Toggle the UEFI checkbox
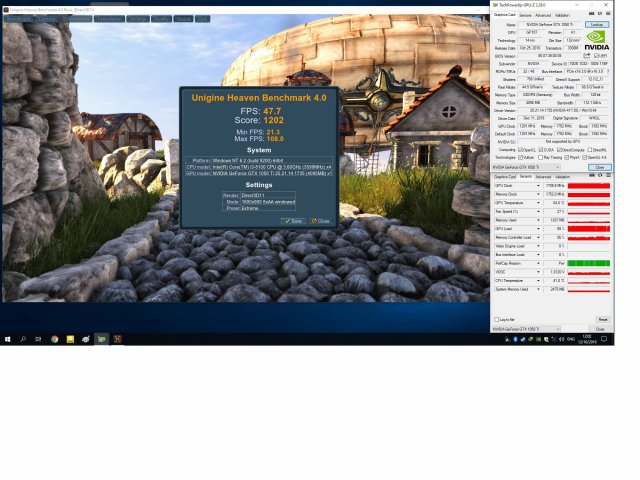The image size is (640, 480). 595,55
